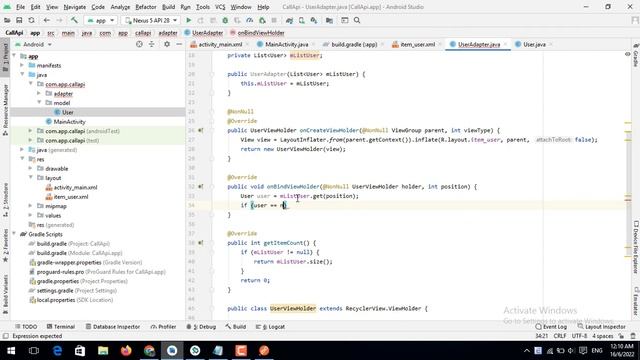Click the override gutter icon beside onBindViewHolder
The height and width of the screenshot is (360, 640).
[x=200, y=187]
